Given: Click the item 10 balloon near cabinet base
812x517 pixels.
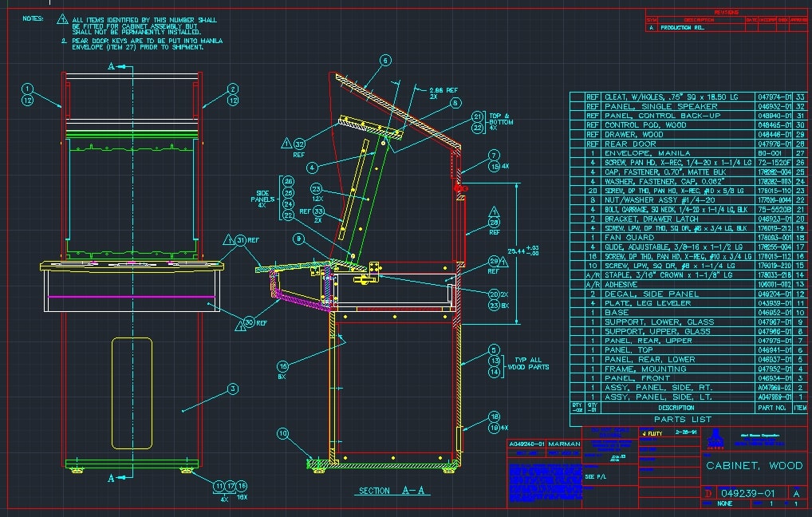Looking at the screenshot, I should [283, 434].
